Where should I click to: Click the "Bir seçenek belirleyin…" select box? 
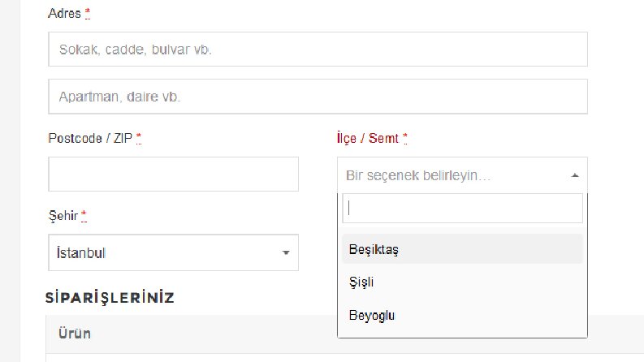click(462, 175)
